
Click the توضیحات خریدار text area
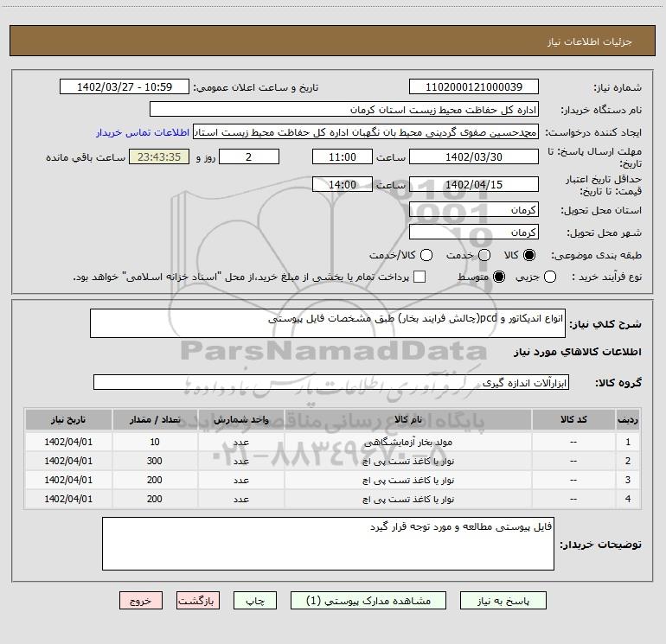coord(328,544)
